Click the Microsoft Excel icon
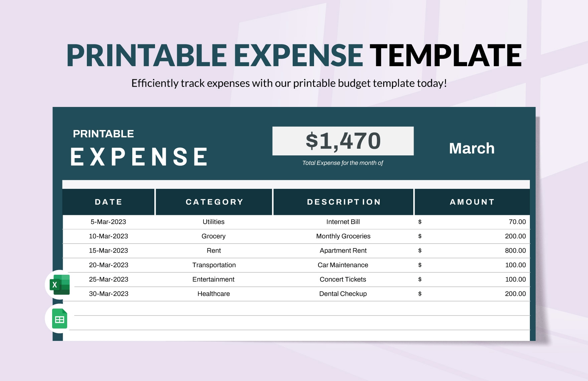 (60, 285)
